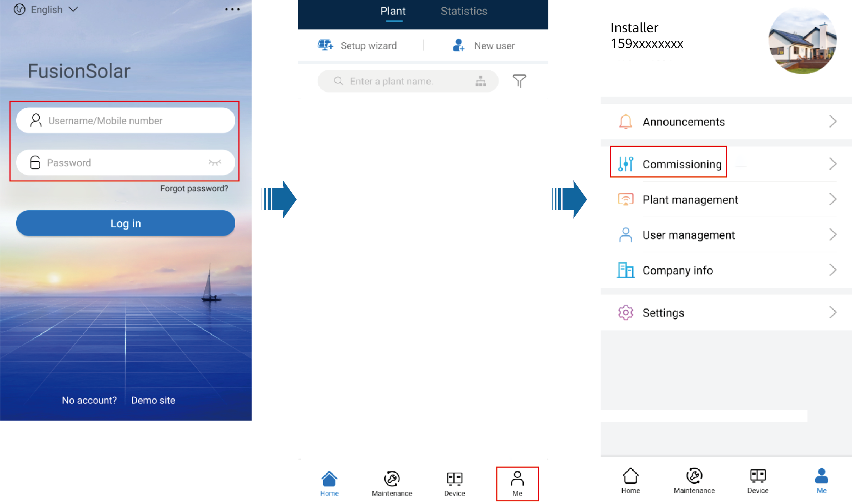Open the New user label

pyautogui.click(x=494, y=46)
